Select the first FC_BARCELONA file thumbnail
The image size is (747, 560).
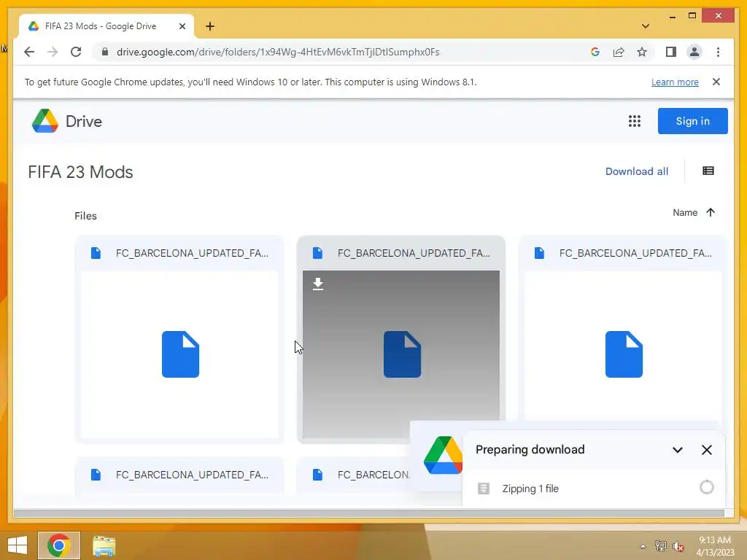180,354
